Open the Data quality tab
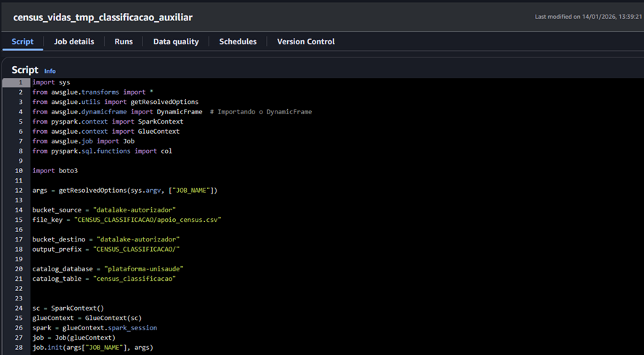 [176, 41]
